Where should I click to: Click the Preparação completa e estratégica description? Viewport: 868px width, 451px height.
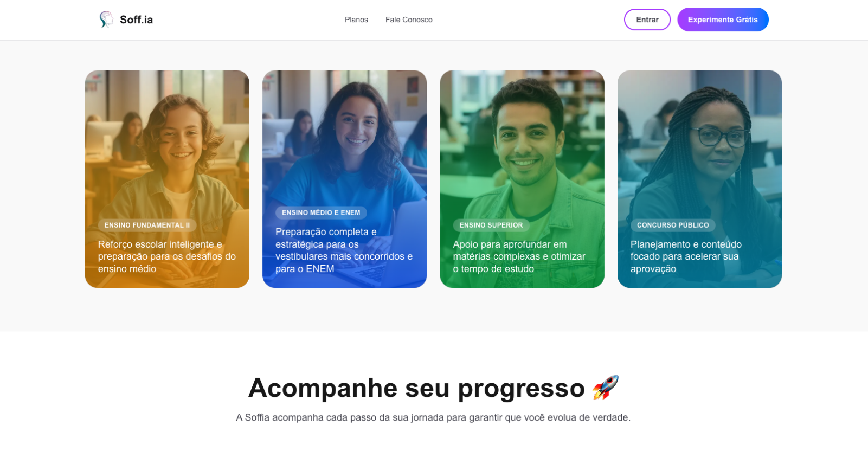click(344, 250)
